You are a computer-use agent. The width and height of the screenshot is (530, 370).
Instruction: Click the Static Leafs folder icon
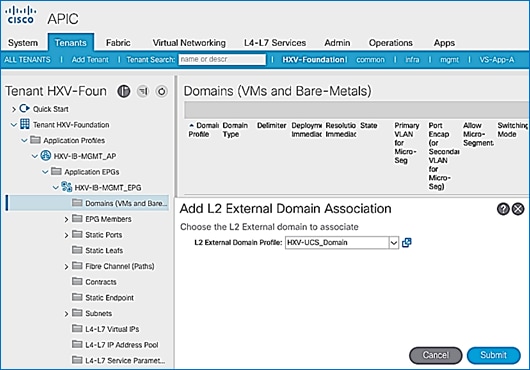77,250
